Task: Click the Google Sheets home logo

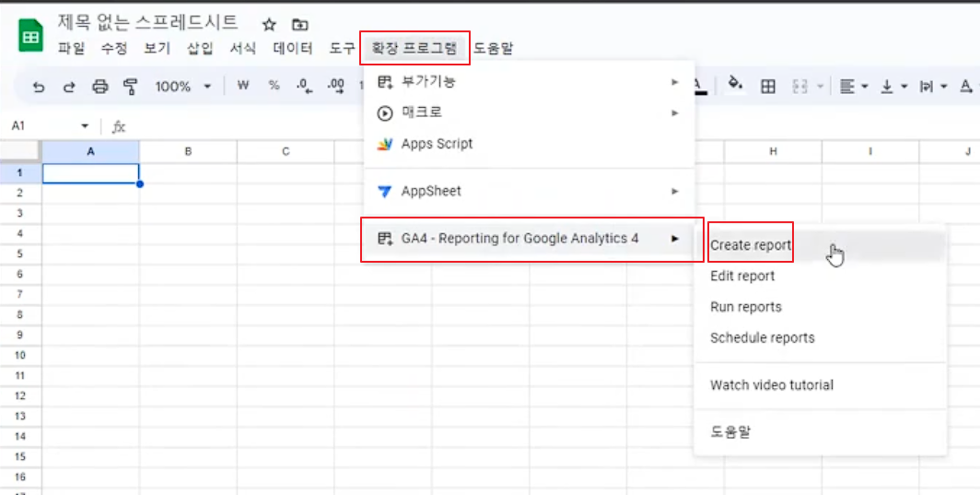Action: (30, 36)
